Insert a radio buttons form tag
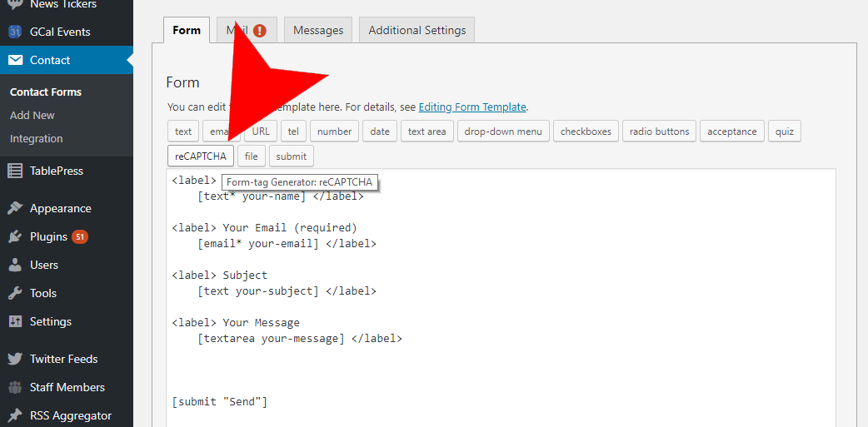Image resolution: width=868 pixels, height=427 pixels. click(659, 132)
